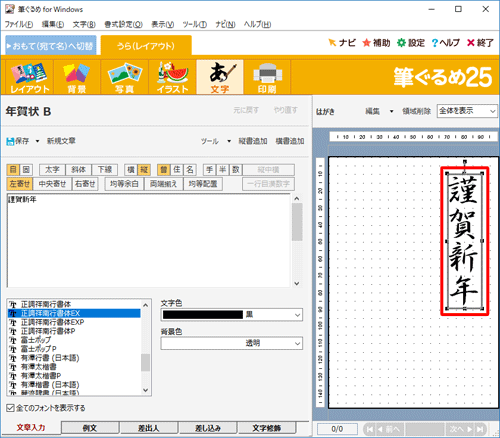Open the ファイル(F) menu

click(x=19, y=24)
